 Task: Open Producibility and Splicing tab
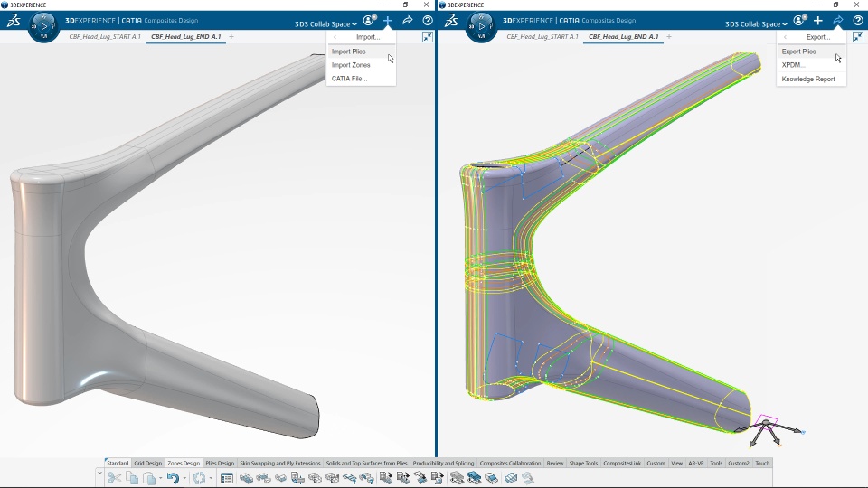443,463
